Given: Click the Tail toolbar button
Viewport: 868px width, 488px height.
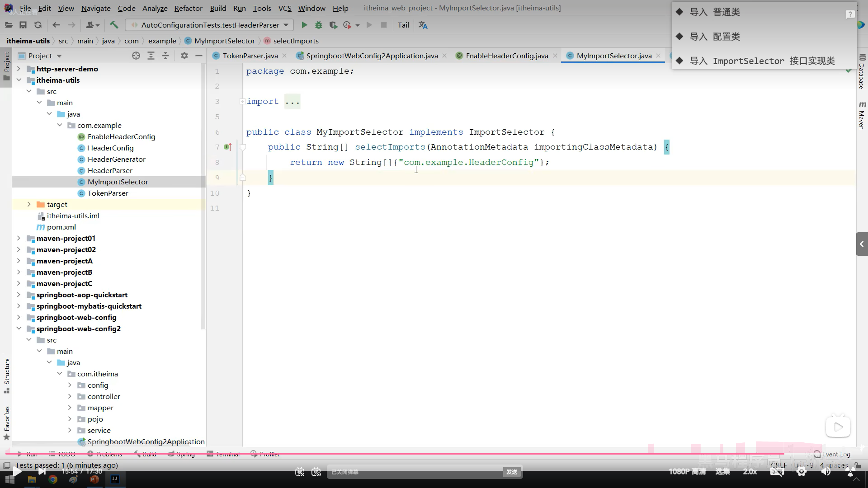Looking at the screenshot, I should [403, 25].
